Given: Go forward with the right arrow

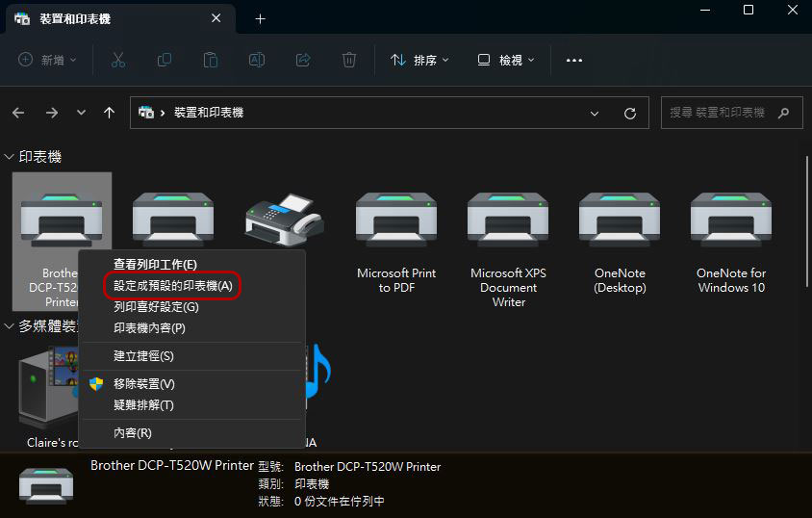Looking at the screenshot, I should [x=52, y=113].
